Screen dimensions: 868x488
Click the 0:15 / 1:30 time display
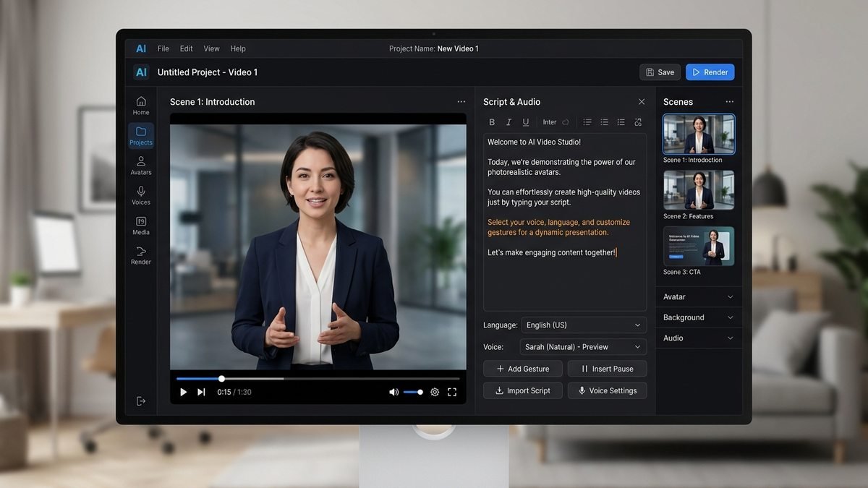[234, 392]
